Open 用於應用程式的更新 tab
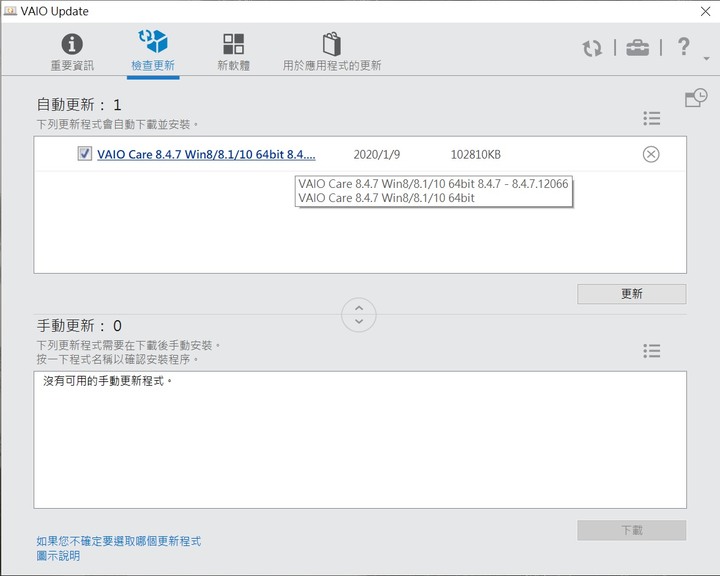Viewport: 720px width, 576px height. (x=332, y=52)
